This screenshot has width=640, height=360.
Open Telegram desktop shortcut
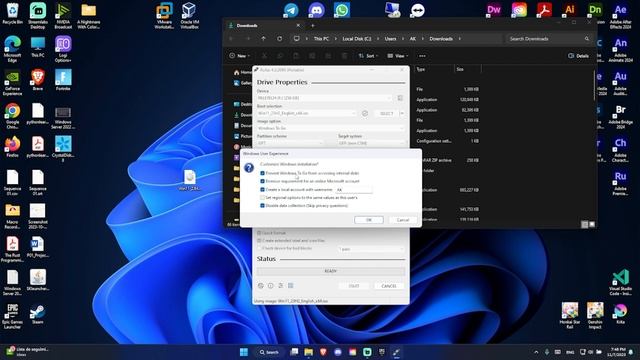tap(291, 10)
